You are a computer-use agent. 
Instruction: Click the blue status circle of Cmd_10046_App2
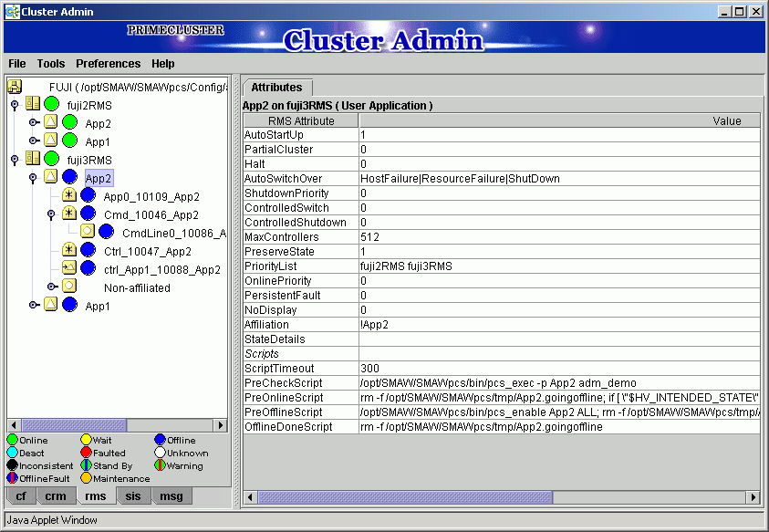pyautogui.click(x=88, y=214)
